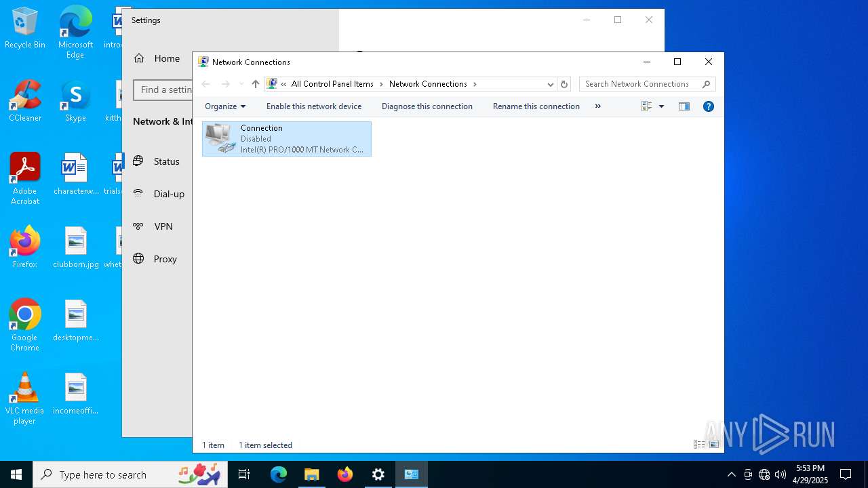Click the Back arrow in Network Connections
Viewport: 868px width, 488px height.
click(x=206, y=84)
